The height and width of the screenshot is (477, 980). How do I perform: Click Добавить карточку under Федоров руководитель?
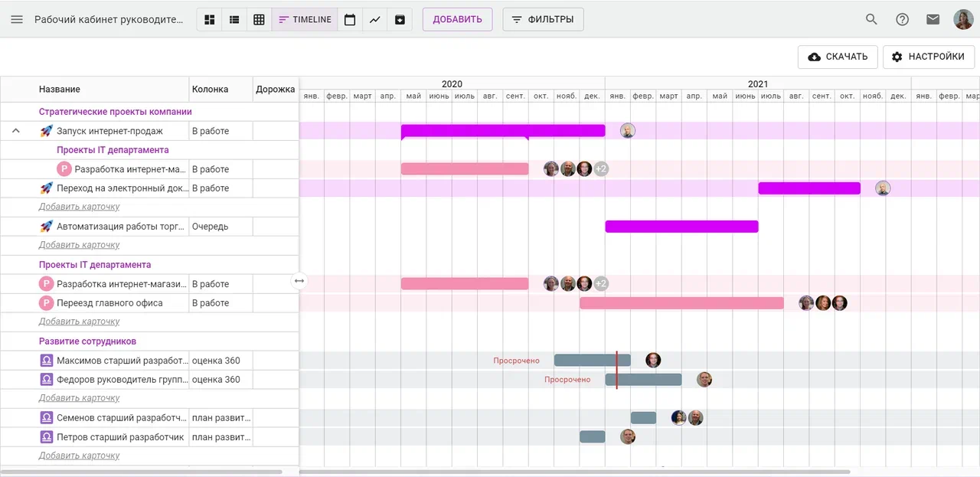pos(80,398)
